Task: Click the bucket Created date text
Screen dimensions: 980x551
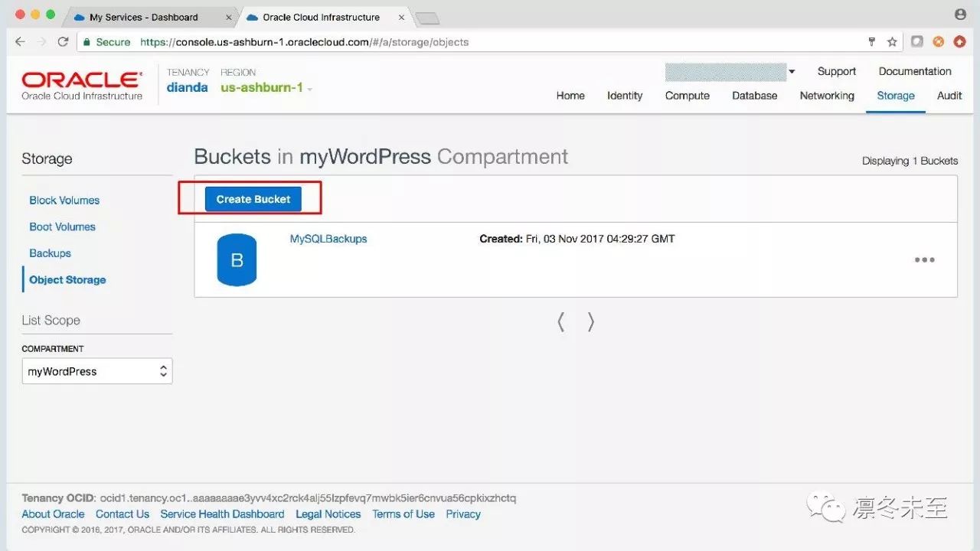Action: tap(577, 239)
